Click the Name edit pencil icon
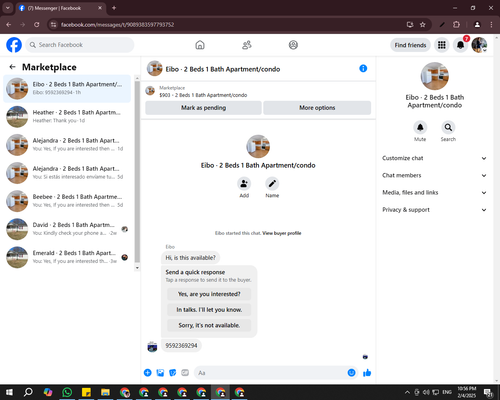The height and width of the screenshot is (400, 500). (x=272, y=184)
